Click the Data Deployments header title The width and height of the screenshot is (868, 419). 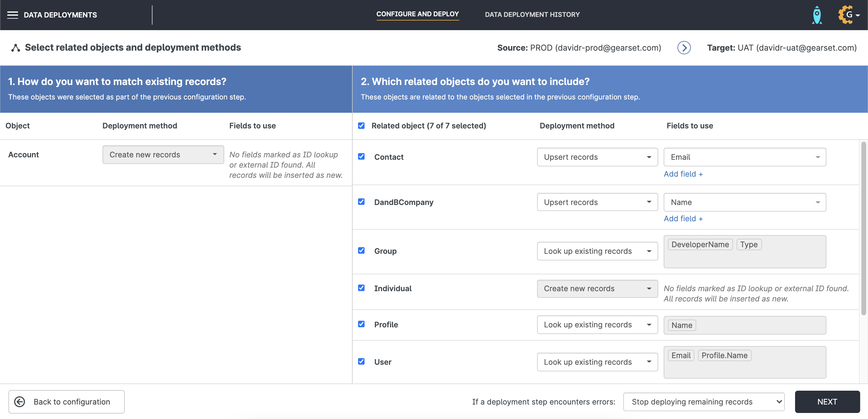tap(60, 15)
